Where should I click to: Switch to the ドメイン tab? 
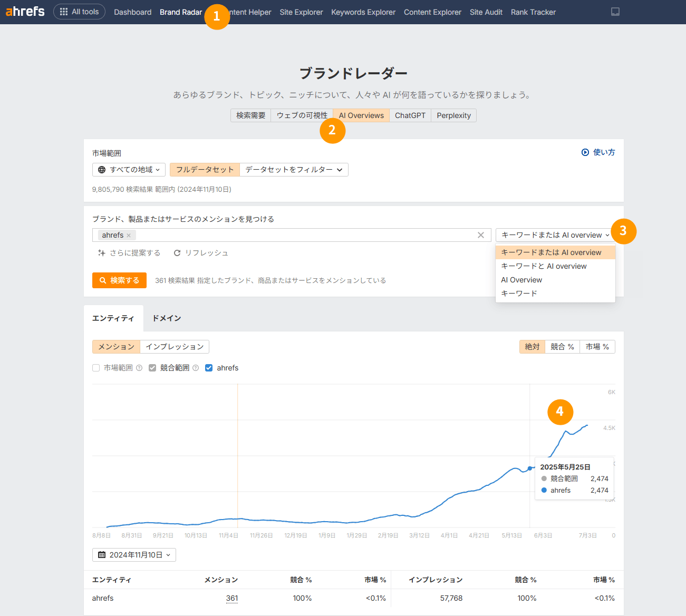coord(166,318)
